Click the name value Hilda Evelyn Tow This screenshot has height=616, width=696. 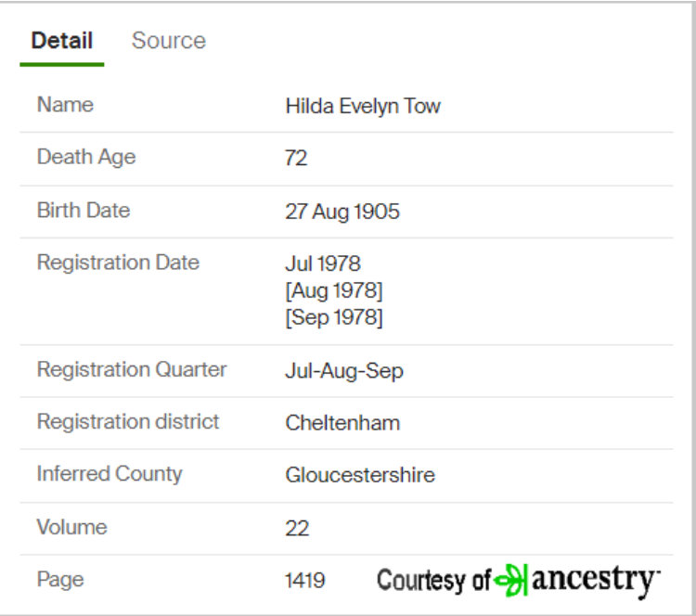tap(362, 107)
